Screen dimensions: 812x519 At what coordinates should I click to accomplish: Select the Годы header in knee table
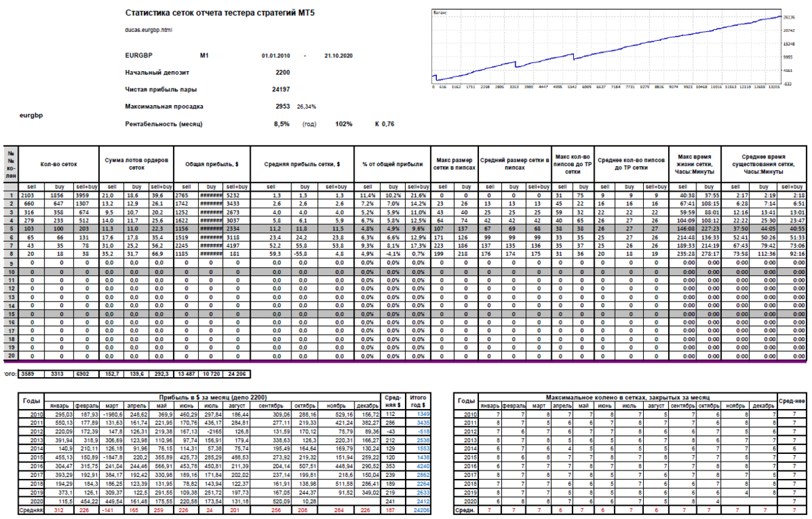pyautogui.click(x=466, y=401)
